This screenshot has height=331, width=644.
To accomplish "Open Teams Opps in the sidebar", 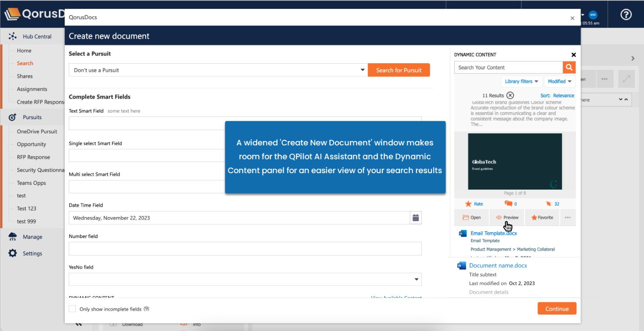I will 31,183.
